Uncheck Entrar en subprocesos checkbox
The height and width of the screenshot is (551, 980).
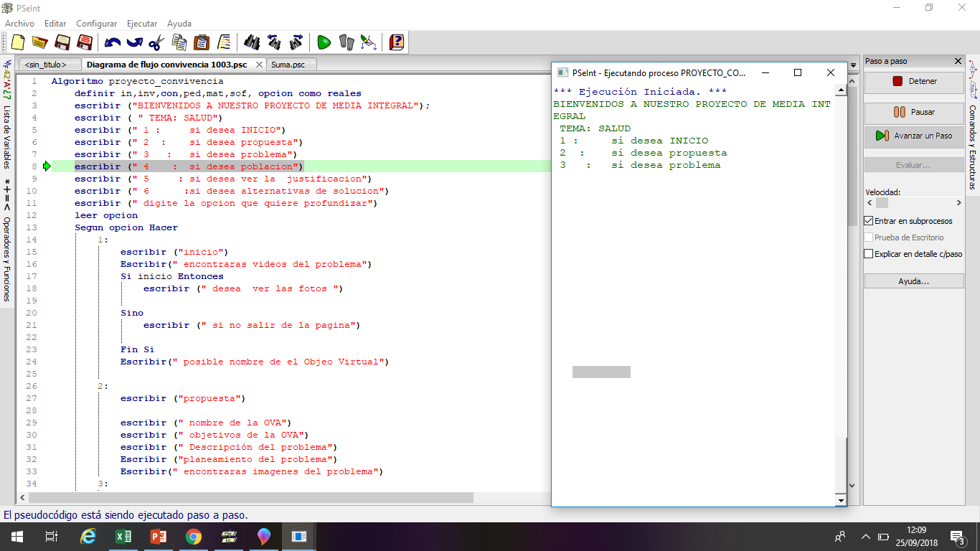[869, 221]
